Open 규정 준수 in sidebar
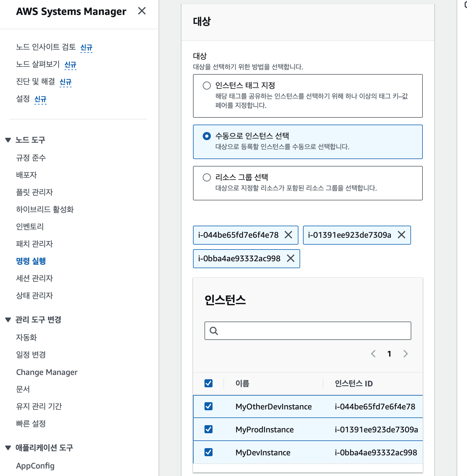This screenshot has width=467, height=476. (31, 158)
